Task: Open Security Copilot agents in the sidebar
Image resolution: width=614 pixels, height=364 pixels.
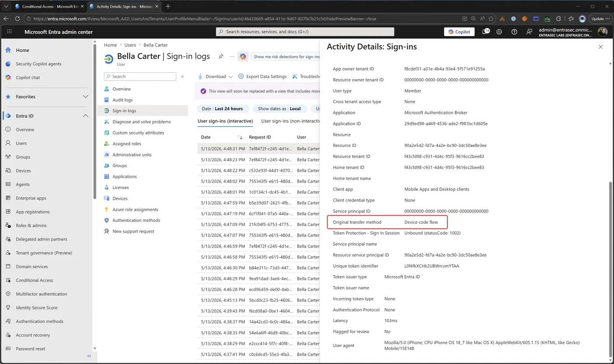Action: [x=39, y=64]
